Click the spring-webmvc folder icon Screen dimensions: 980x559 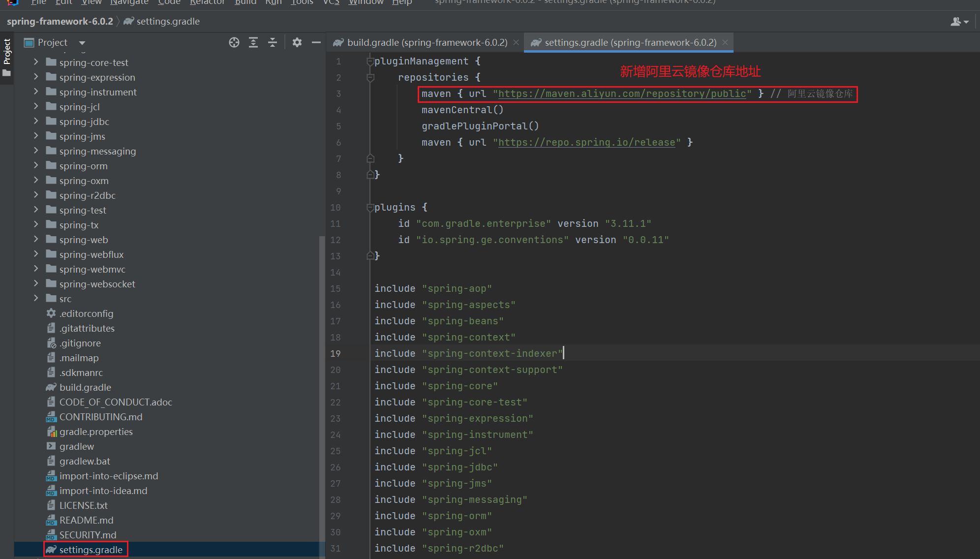coord(51,269)
